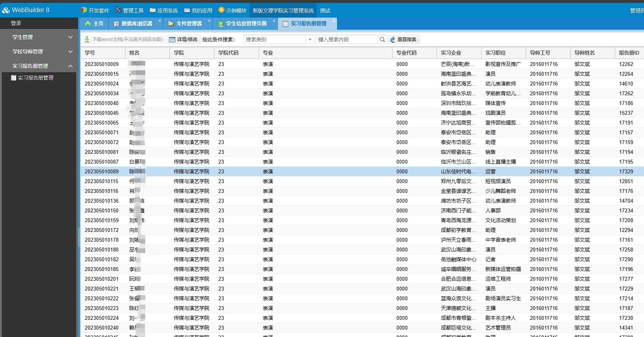Click the 重置搜索 button
Image resolution: width=644 pixels, height=337 pixels.
pos(403,39)
